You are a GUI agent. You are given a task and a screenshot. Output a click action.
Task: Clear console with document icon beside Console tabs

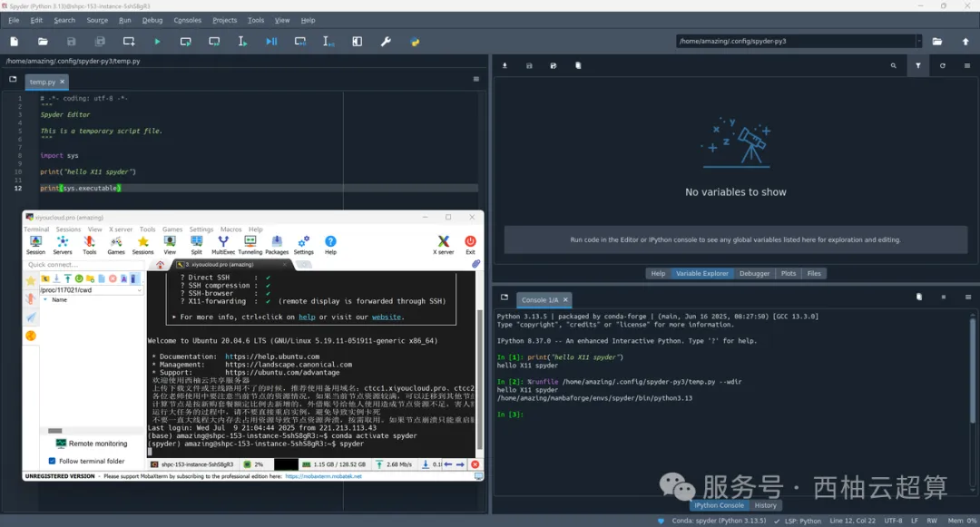pyautogui.click(x=918, y=298)
